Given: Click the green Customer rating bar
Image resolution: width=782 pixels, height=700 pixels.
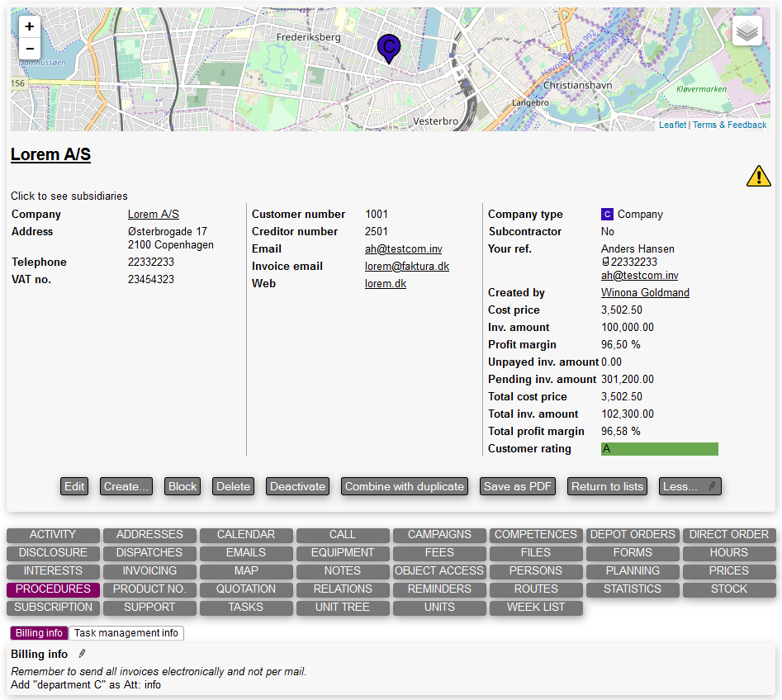Looking at the screenshot, I should click(x=659, y=449).
